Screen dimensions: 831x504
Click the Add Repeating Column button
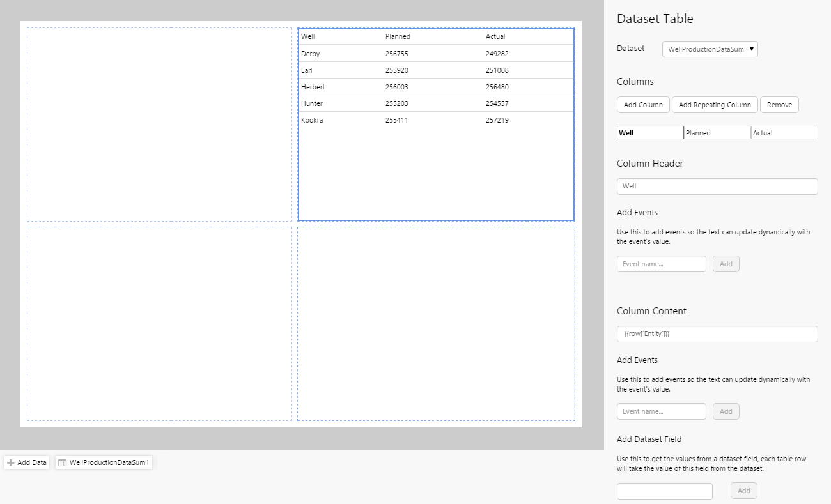tap(715, 105)
